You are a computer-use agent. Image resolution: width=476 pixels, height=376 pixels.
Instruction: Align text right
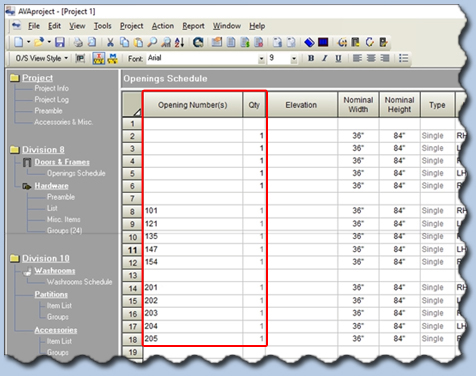(x=385, y=58)
